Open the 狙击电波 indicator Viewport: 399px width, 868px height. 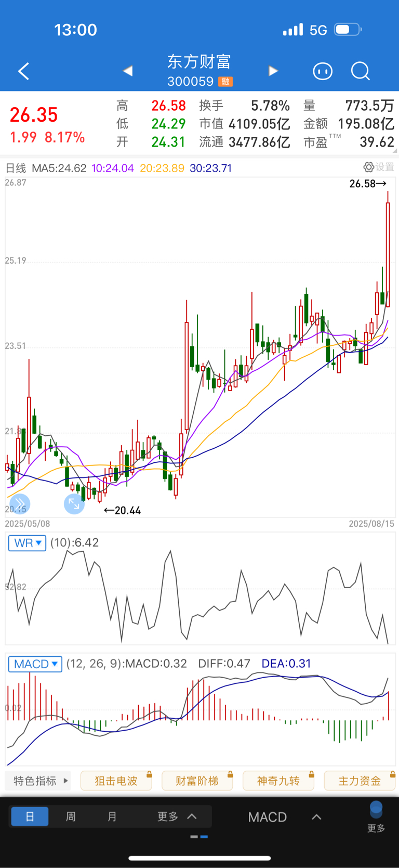[116, 781]
